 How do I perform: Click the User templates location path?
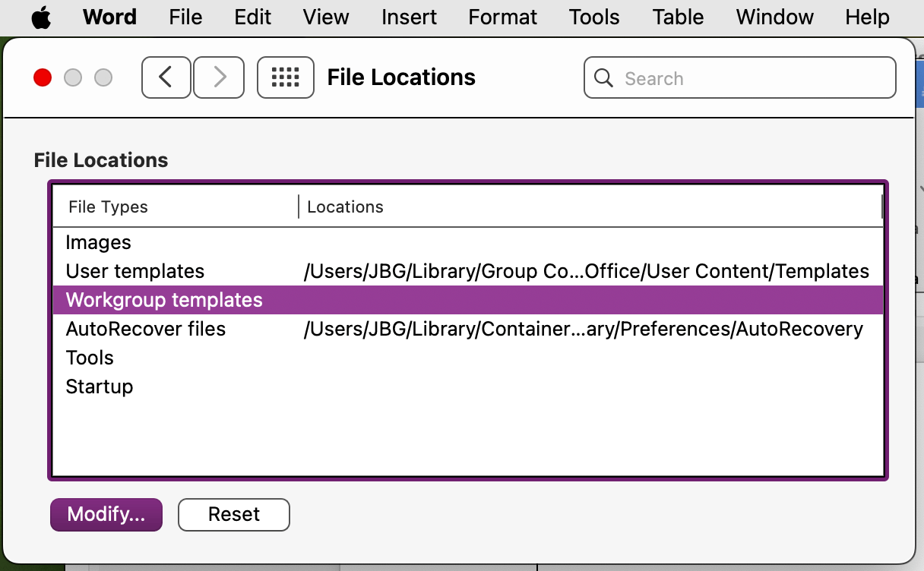(587, 272)
